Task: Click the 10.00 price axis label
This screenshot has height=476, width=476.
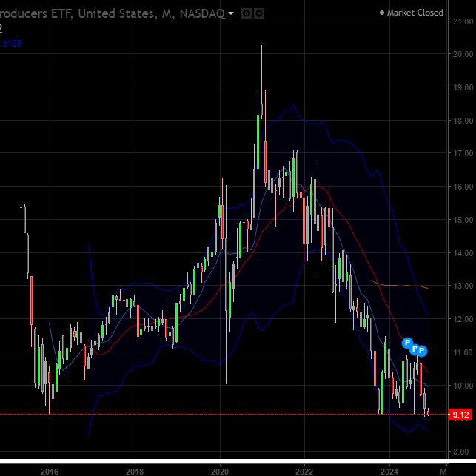Action: point(463,386)
